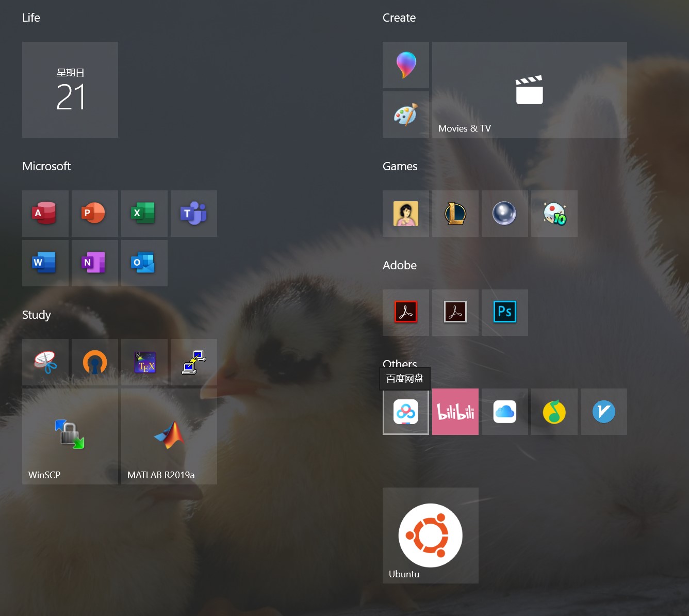Open the game tile with woman portrait
Image resolution: width=689 pixels, height=616 pixels.
point(406,214)
